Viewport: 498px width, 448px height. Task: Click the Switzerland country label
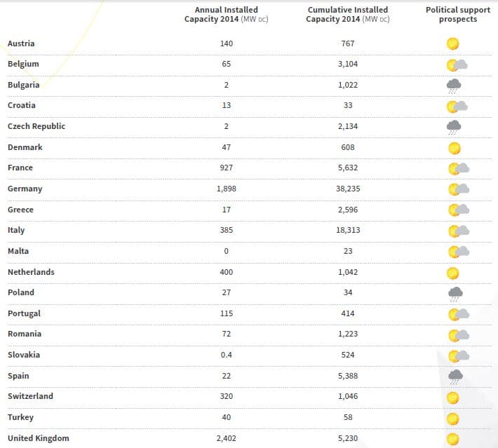(x=30, y=397)
